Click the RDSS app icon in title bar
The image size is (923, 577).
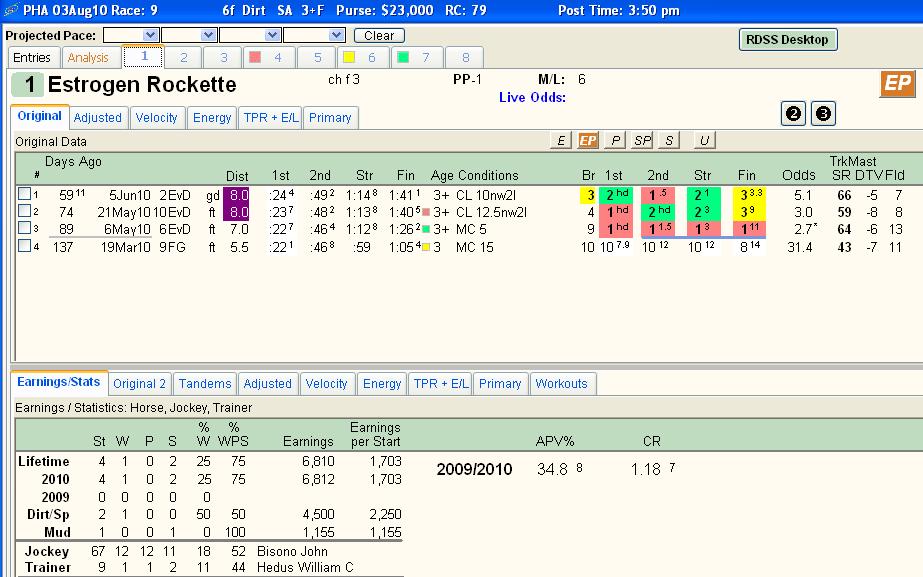click(10, 10)
